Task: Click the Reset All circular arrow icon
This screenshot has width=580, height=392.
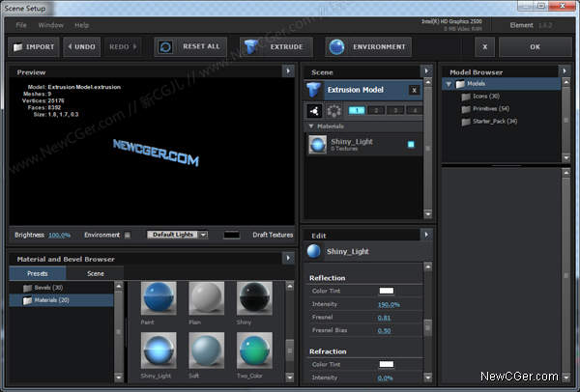Action: [165, 47]
